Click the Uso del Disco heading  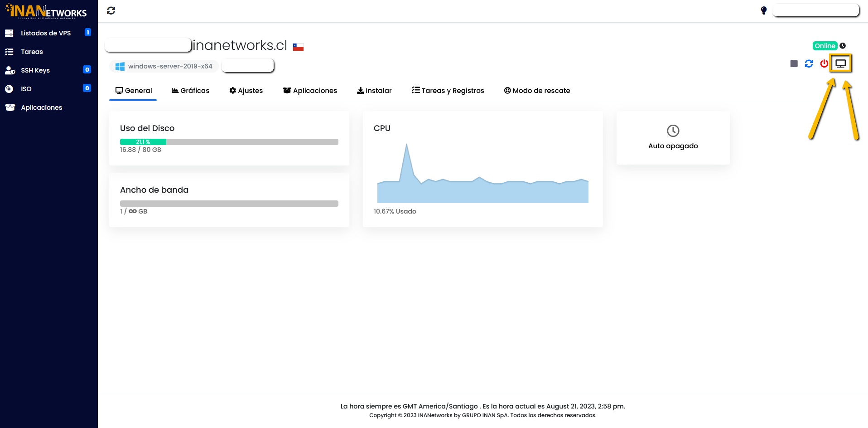tap(147, 128)
